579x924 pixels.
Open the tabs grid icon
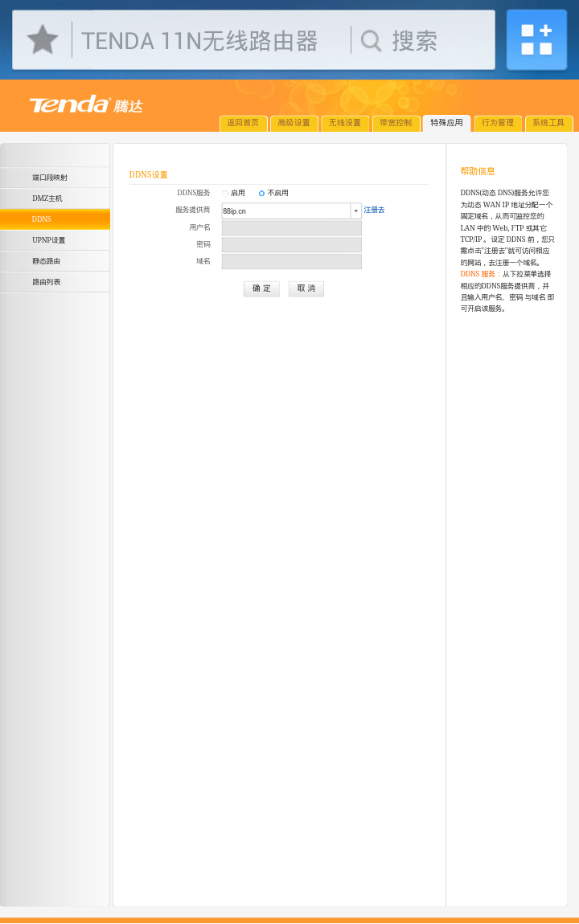click(536, 40)
